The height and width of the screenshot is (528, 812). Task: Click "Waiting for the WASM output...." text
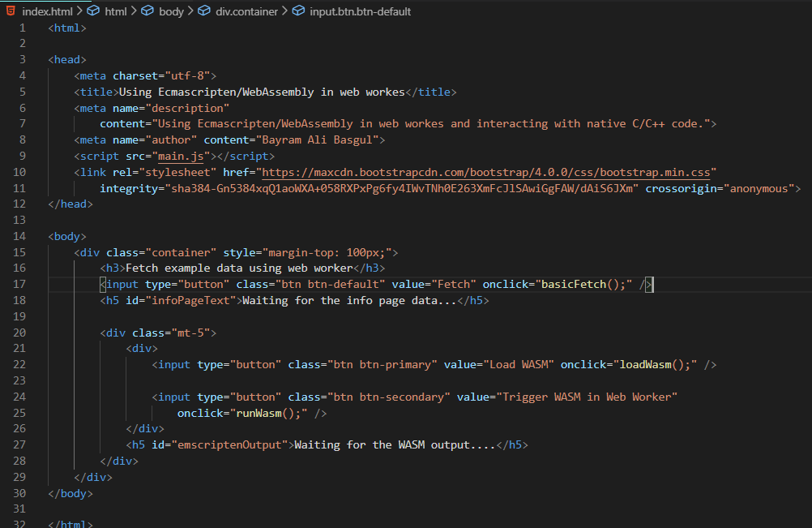click(395, 444)
